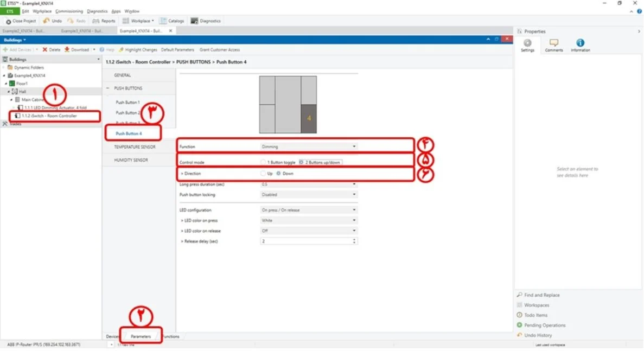Image resolution: width=644 pixels, height=351 pixels.
Task: Open Diagnostics from the toolbar icon
Action: pyautogui.click(x=194, y=21)
